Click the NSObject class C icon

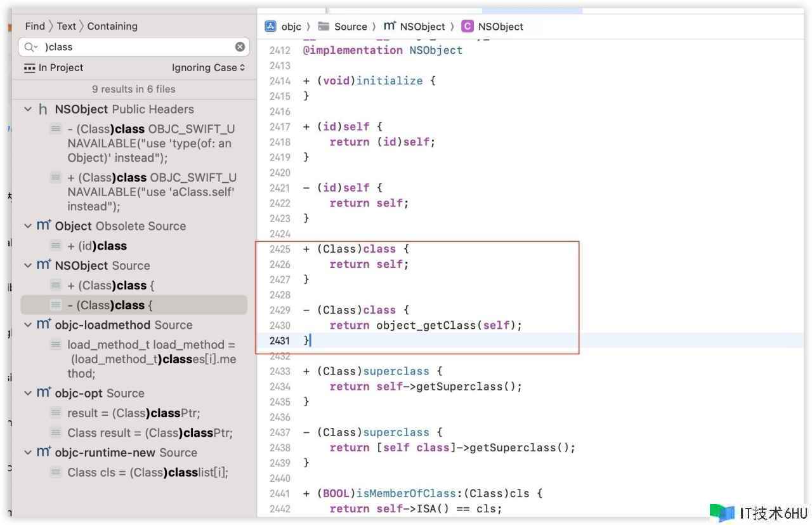pyautogui.click(x=468, y=26)
